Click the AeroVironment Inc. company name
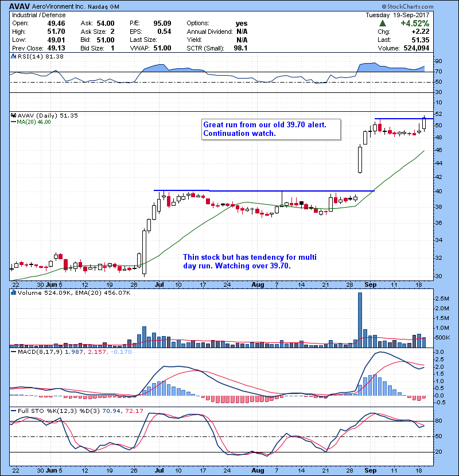This screenshot has width=459, height=476. [x=59, y=6]
